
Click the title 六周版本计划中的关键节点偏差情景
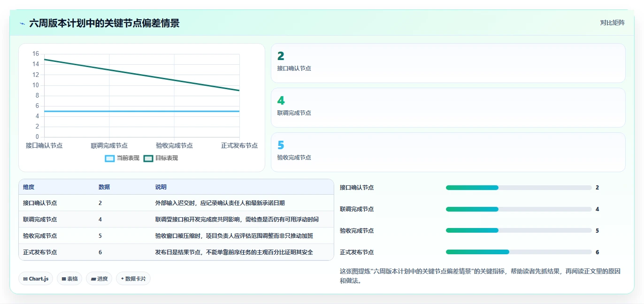coord(104,23)
